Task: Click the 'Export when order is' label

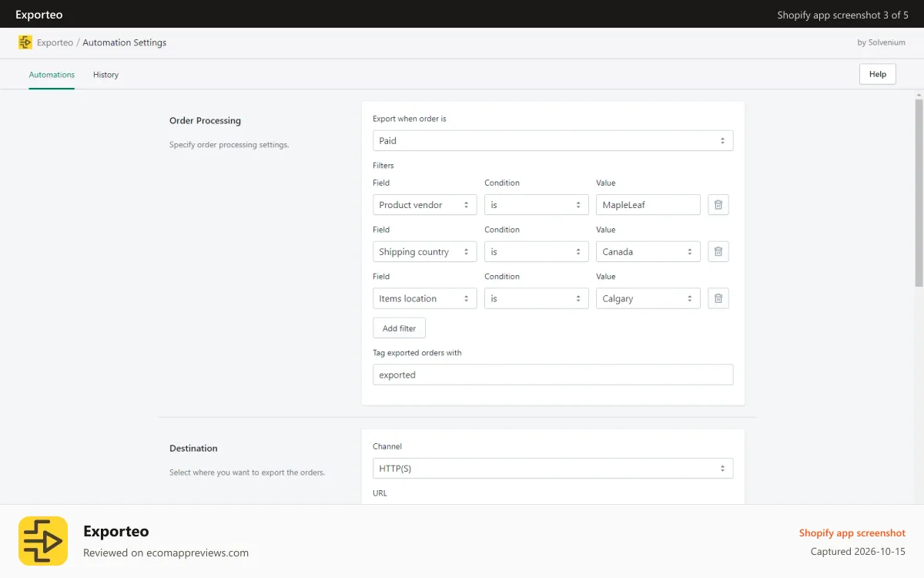Action: click(409, 119)
